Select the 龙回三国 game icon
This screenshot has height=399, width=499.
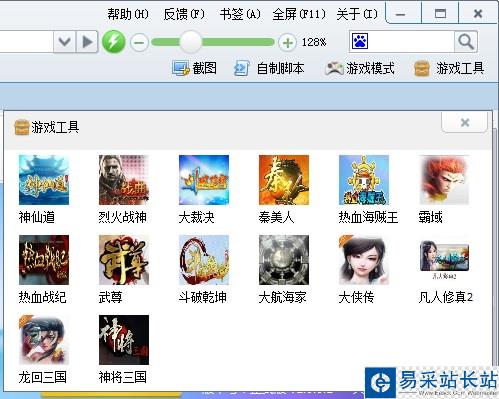tap(44, 340)
